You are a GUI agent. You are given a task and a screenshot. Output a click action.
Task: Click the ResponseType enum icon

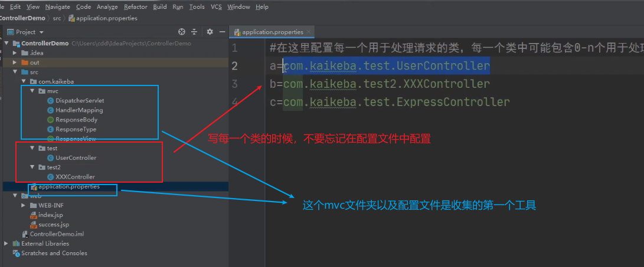pos(51,129)
